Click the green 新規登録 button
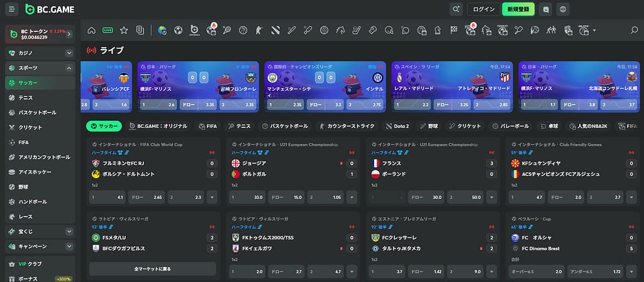 518,9
